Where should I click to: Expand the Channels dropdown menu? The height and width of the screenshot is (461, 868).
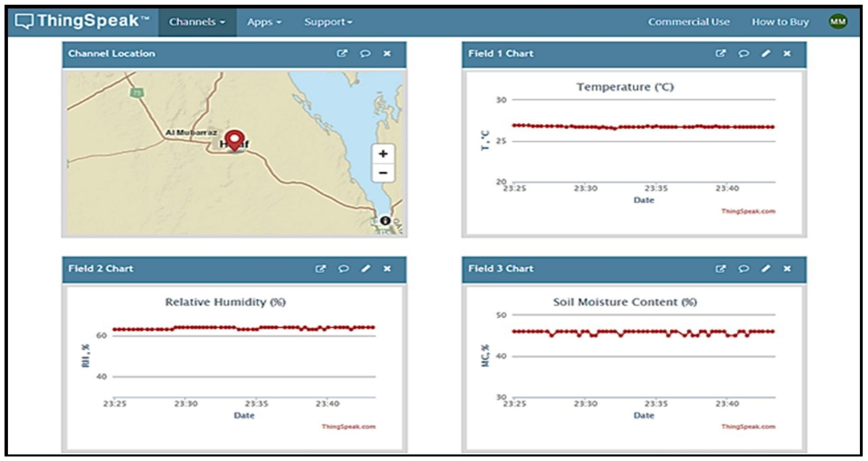point(197,22)
